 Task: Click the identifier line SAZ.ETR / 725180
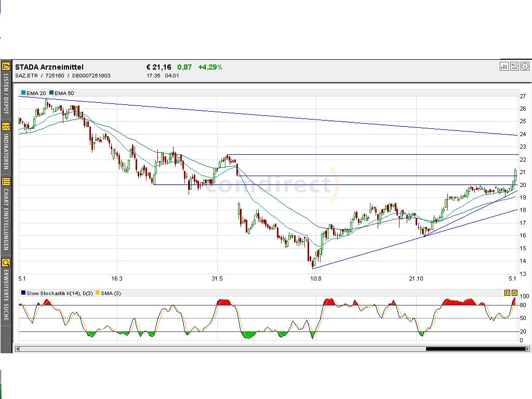pyautogui.click(x=63, y=76)
